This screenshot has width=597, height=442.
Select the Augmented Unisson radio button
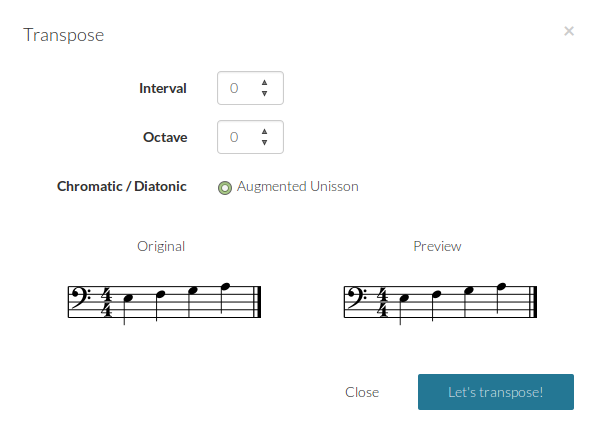pyautogui.click(x=225, y=188)
